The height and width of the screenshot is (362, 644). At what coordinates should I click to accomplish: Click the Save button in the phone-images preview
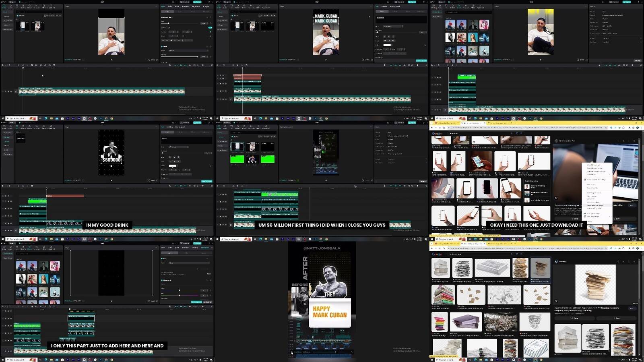point(617,219)
